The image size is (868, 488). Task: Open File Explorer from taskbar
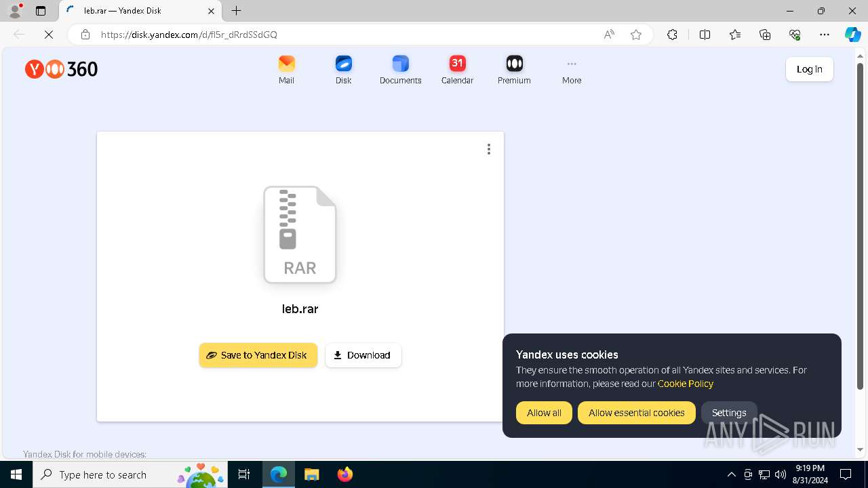[x=311, y=474]
